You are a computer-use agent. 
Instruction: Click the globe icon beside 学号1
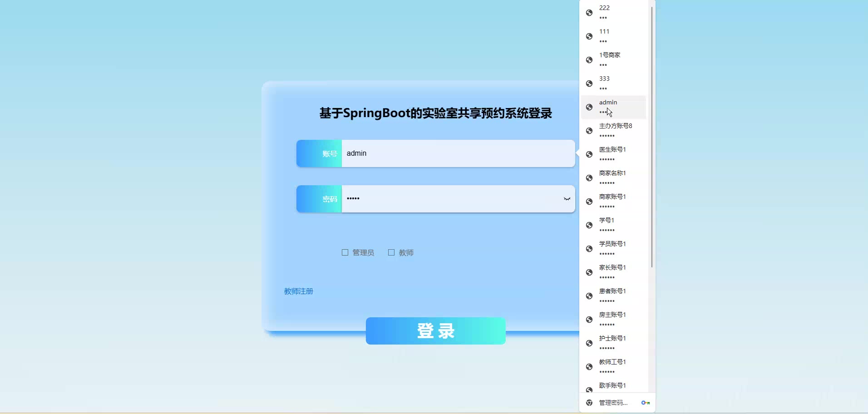pyautogui.click(x=589, y=225)
